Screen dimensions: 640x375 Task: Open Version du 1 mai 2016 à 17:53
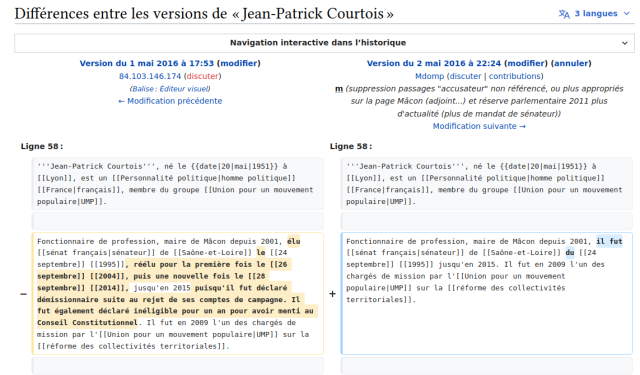pos(147,63)
